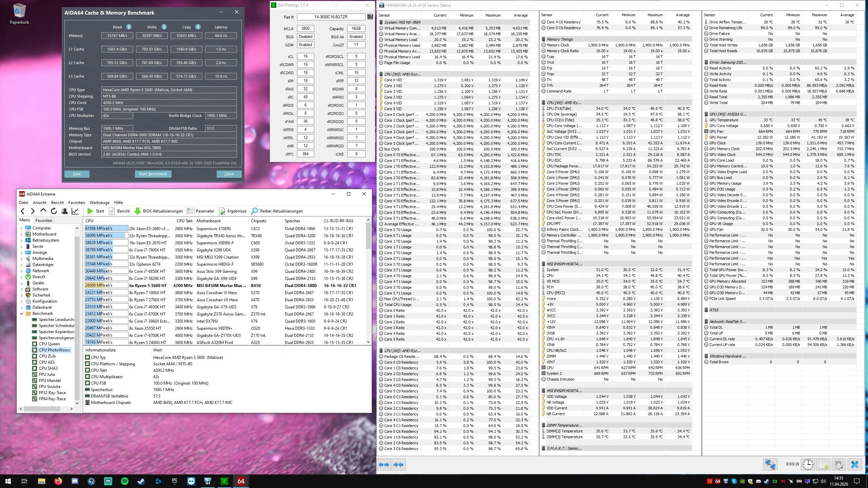Open the Epic Games taskbar icon

[175, 481]
